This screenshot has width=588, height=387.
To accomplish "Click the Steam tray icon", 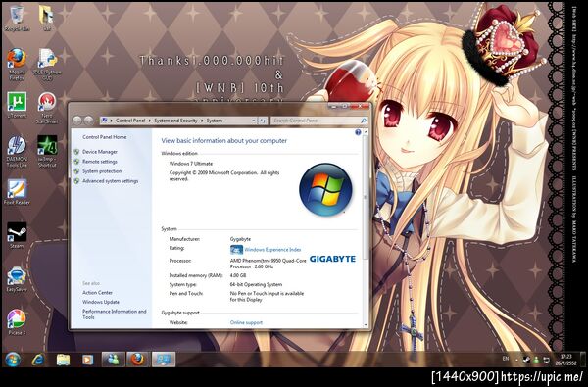I will [526, 360].
